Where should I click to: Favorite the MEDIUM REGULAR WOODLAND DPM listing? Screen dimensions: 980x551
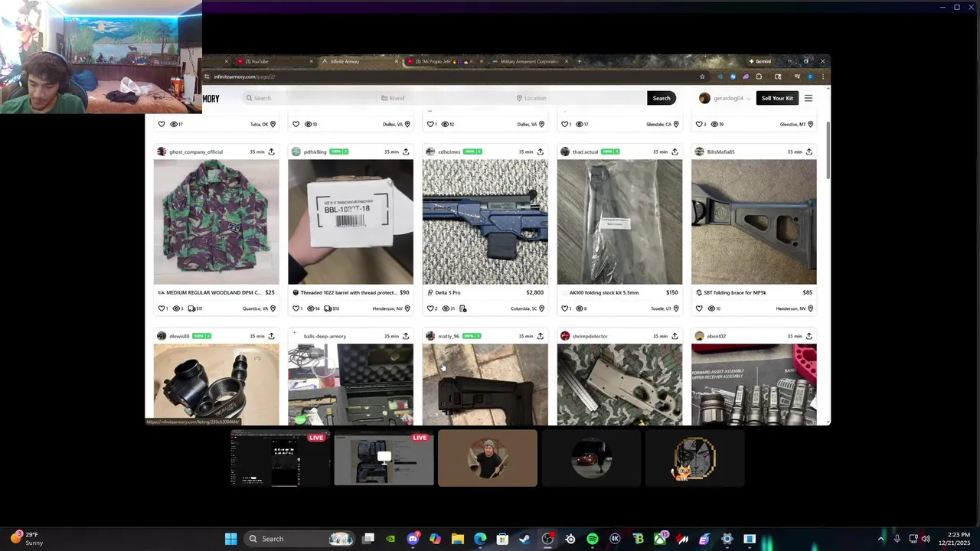[162, 308]
